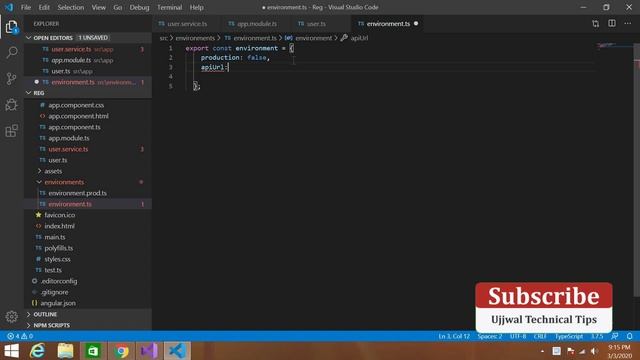Collapse the Open Editors section

29,38
